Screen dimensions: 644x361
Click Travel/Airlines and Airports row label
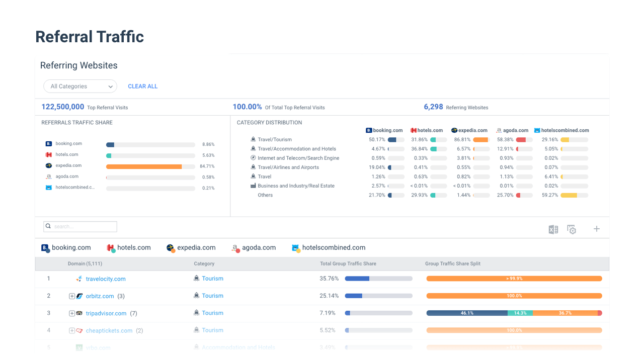(x=288, y=167)
